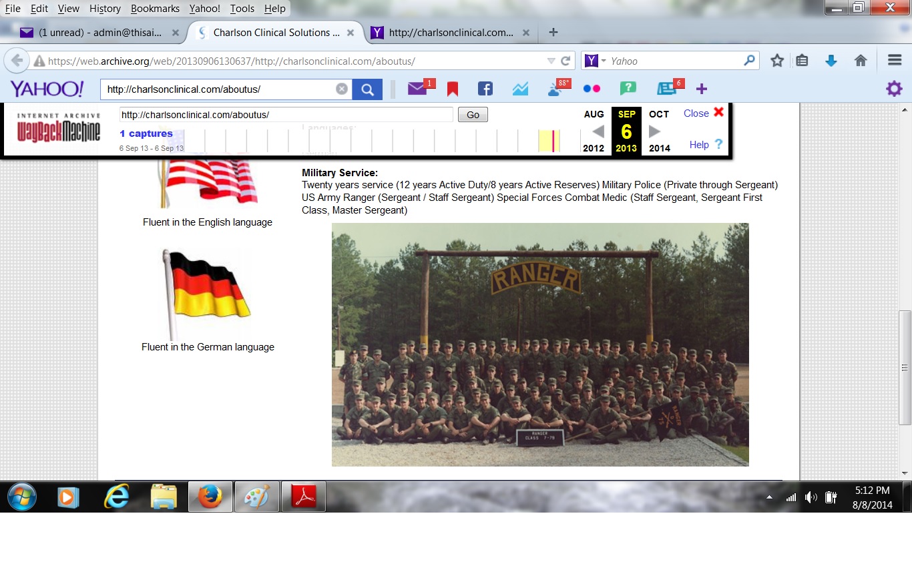This screenshot has height=588, width=912.
Task: Go to Firefox home page icon
Action: (861, 61)
